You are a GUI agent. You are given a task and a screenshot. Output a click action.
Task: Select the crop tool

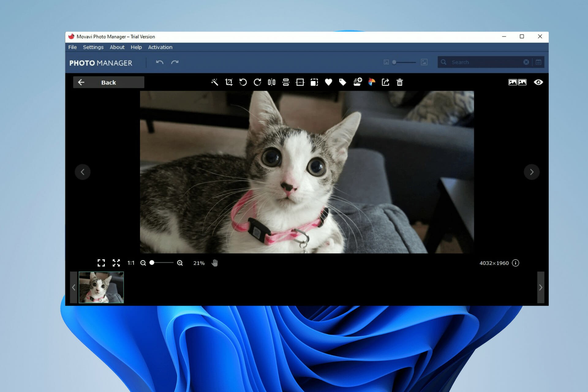click(x=229, y=82)
